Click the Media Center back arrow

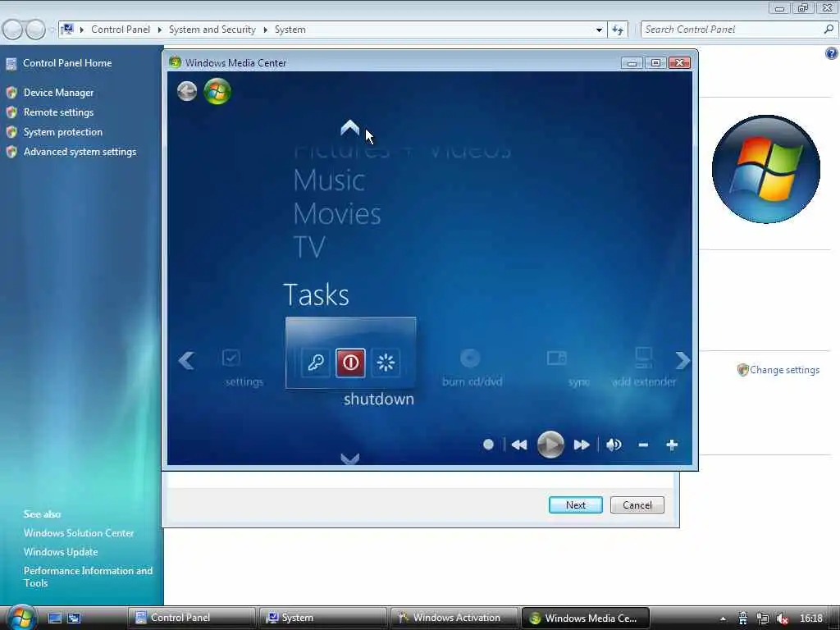[187, 91]
